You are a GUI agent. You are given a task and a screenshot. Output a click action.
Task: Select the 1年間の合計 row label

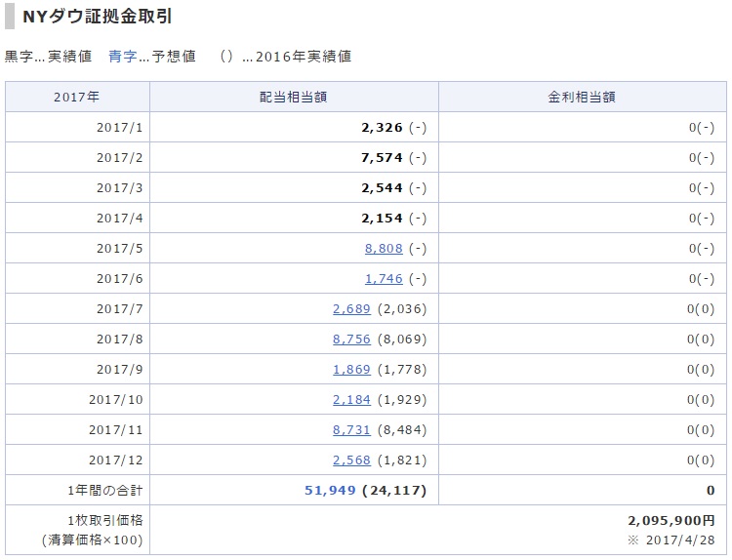point(105,490)
